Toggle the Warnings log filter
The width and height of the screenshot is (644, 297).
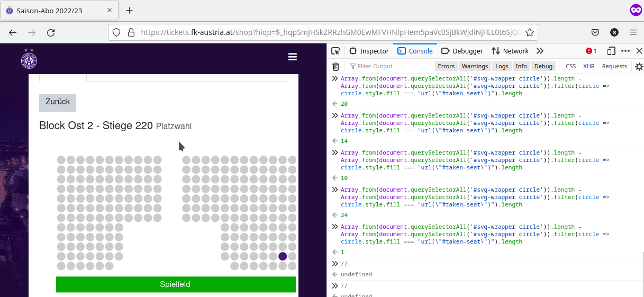point(475,66)
